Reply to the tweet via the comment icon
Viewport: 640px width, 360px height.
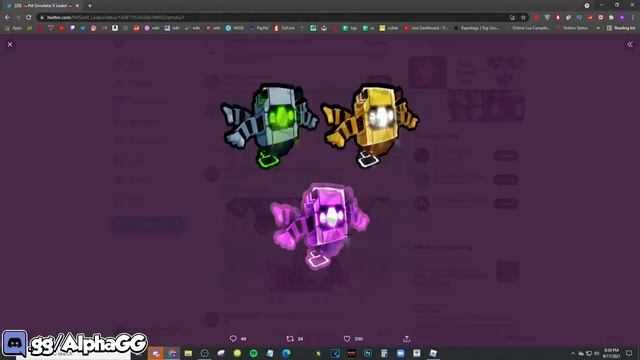click(x=233, y=339)
